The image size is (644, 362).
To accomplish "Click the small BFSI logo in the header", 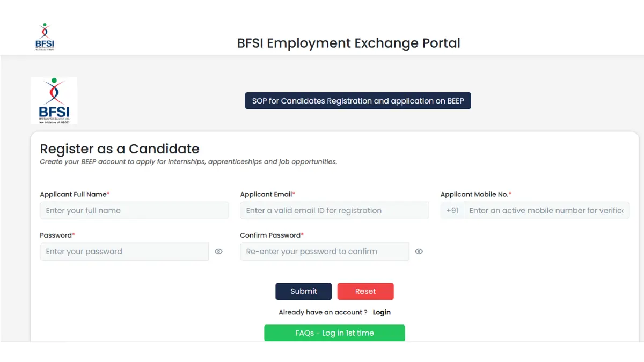I will click(x=45, y=37).
